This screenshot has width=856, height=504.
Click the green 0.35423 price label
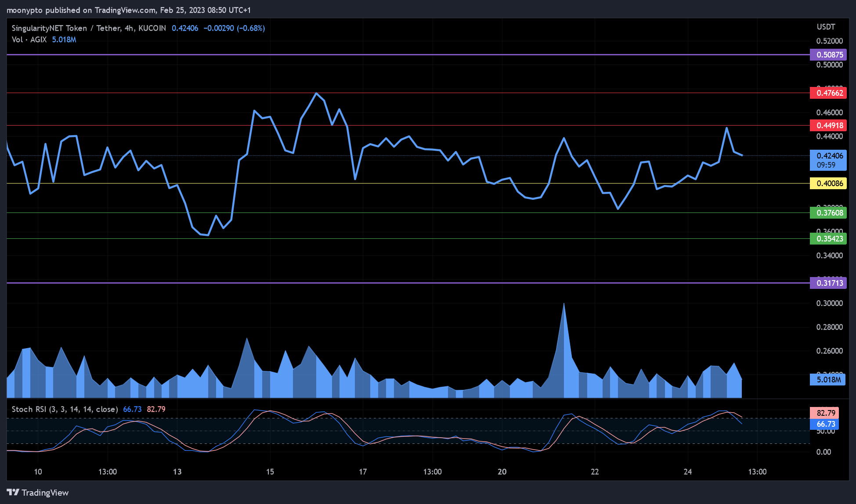click(828, 239)
